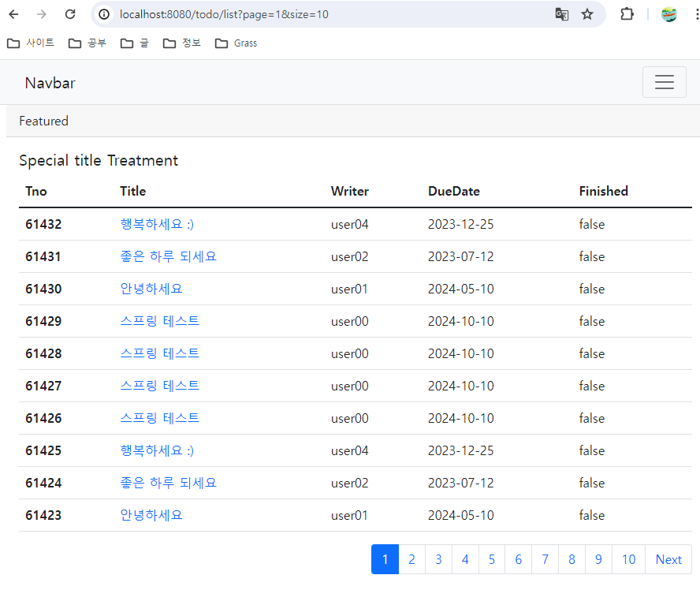Click writer user04 in row 61432

[x=350, y=224]
